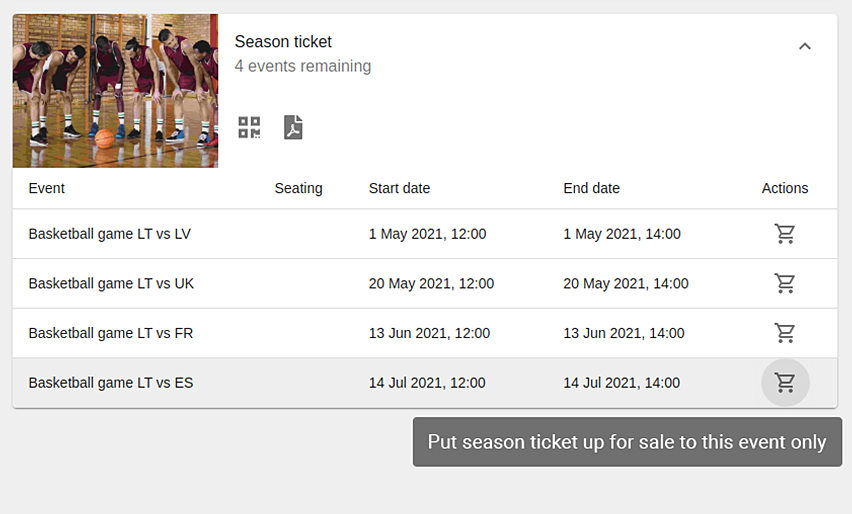
Task: Select the Basketball game LT vs FR row
Action: pos(111,333)
